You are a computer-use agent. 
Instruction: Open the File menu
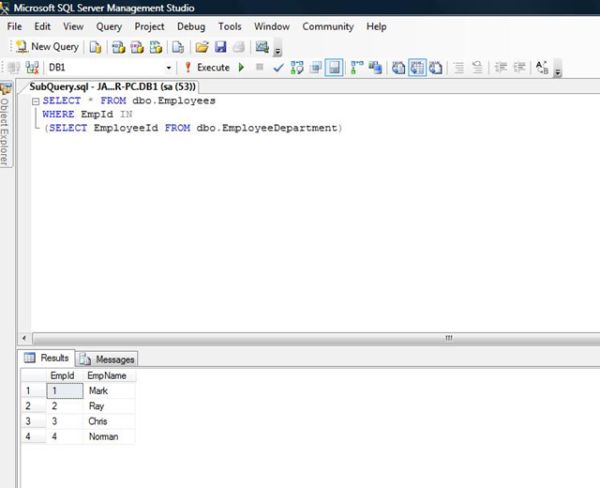15,26
